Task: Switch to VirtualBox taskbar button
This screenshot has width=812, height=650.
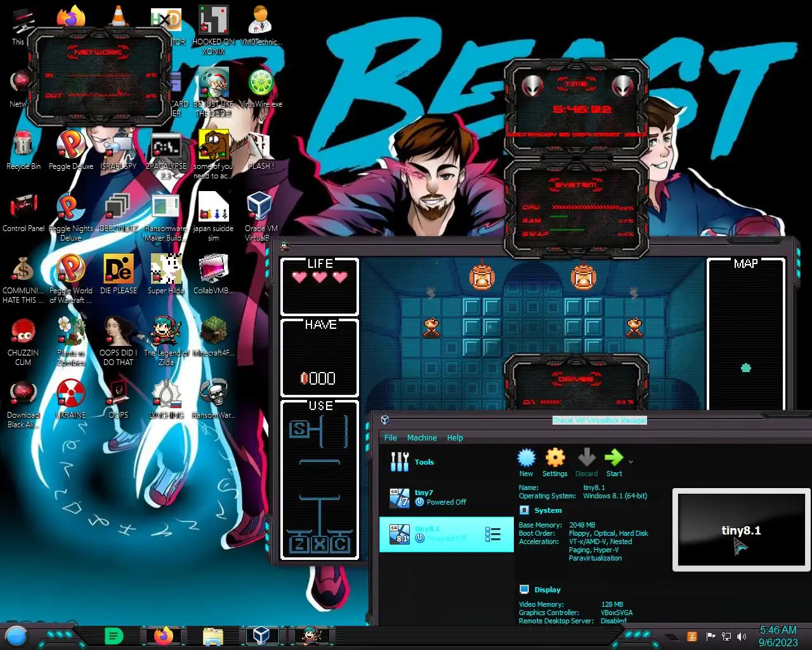Action: coord(261,635)
